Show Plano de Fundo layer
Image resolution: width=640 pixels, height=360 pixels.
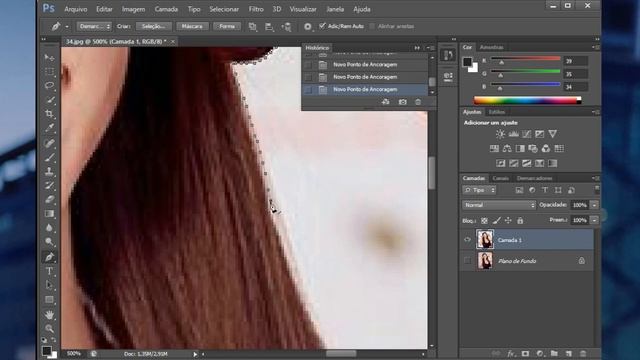pos(467,261)
